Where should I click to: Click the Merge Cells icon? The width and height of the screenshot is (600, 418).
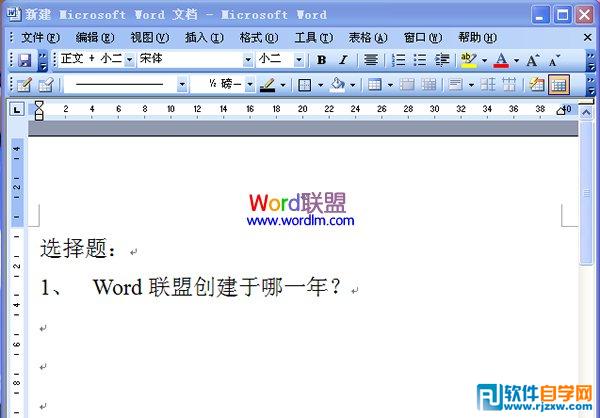click(x=407, y=85)
